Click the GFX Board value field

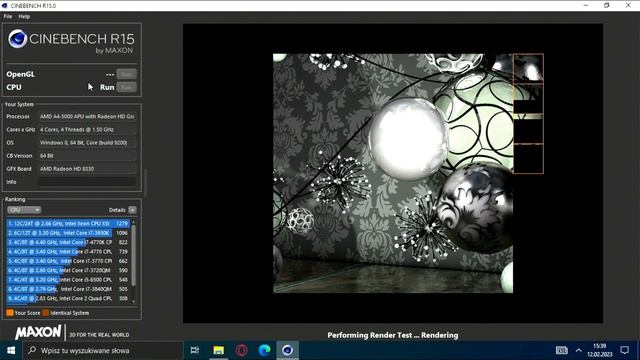(x=87, y=169)
